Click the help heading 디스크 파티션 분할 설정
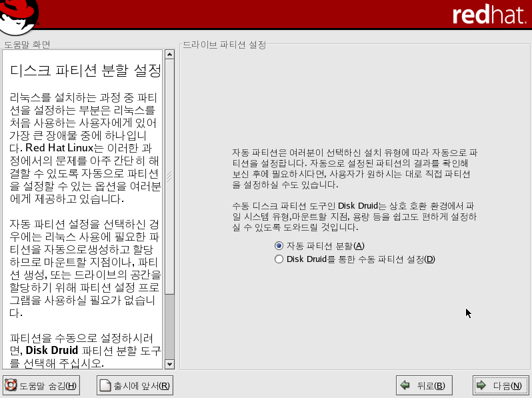532x398 pixels. click(x=85, y=71)
